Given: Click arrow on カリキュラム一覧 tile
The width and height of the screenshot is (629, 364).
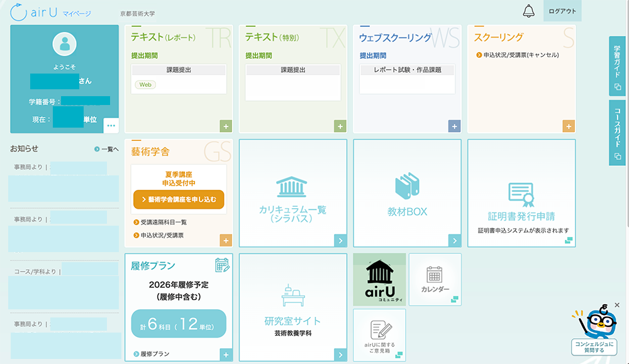Looking at the screenshot, I should coord(340,241).
